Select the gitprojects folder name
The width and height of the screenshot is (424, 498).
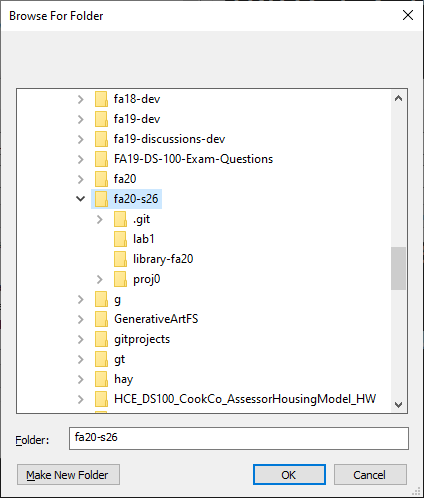click(142, 339)
